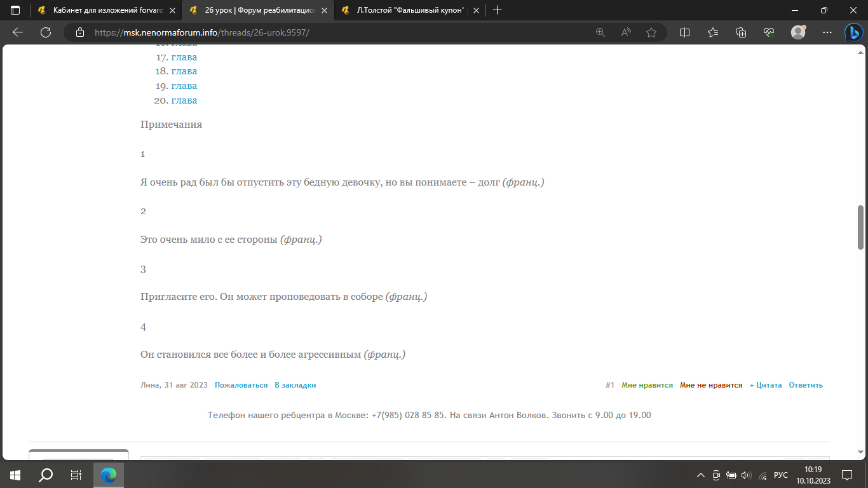
Task: Click the Мне нравится link
Action: point(647,385)
